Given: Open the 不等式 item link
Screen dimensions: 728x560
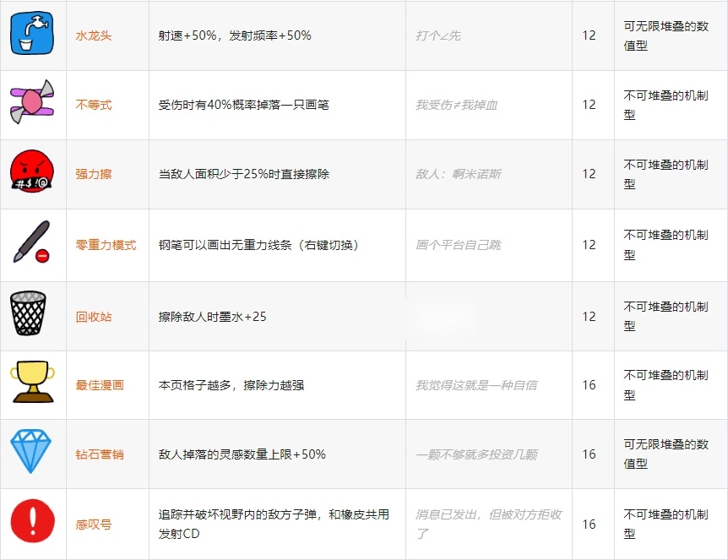Looking at the screenshot, I should tap(94, 105).
